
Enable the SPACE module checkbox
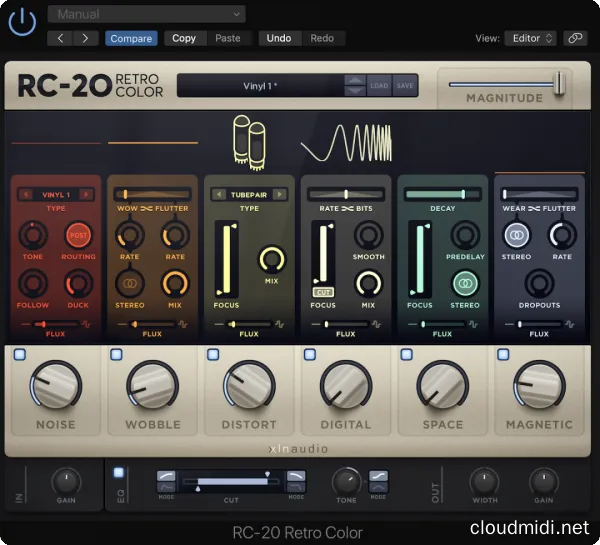(406, 354)
